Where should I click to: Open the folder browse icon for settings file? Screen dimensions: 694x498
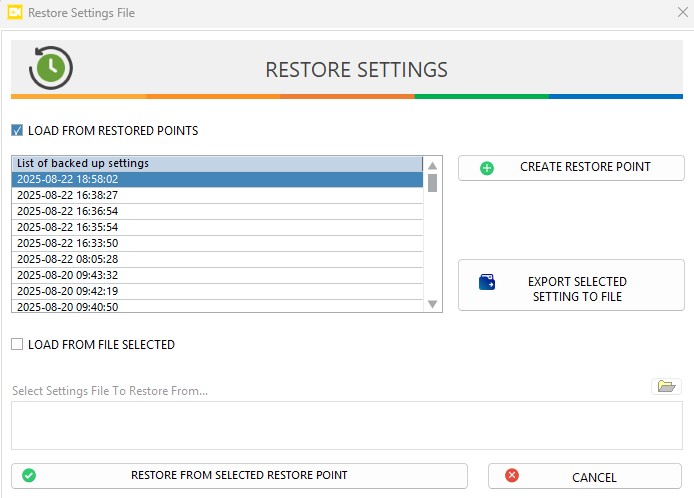[665, 386]
